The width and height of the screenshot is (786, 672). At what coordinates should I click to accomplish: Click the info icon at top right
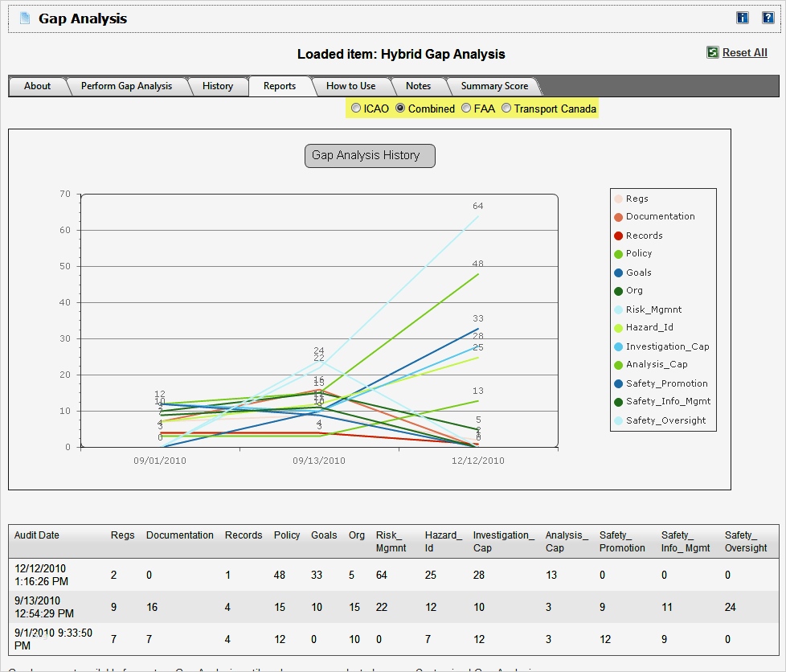[741, 16]
